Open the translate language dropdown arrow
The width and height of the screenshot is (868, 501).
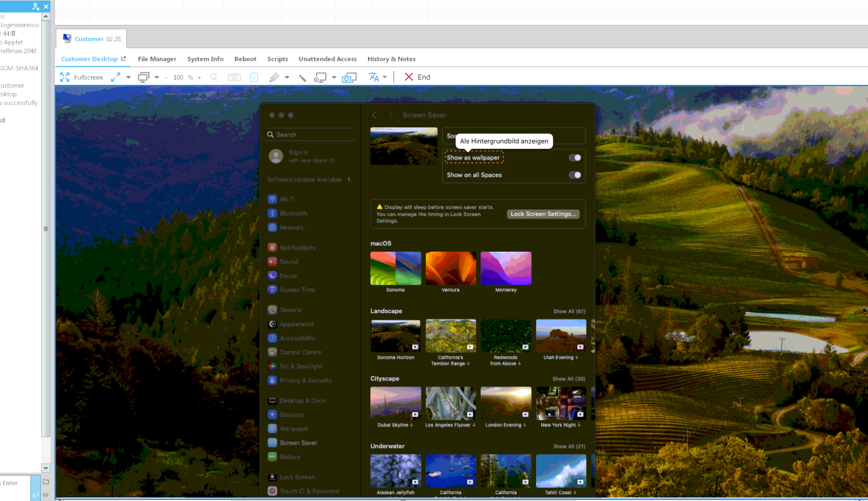pyautogui.click(x=385, y=77)
